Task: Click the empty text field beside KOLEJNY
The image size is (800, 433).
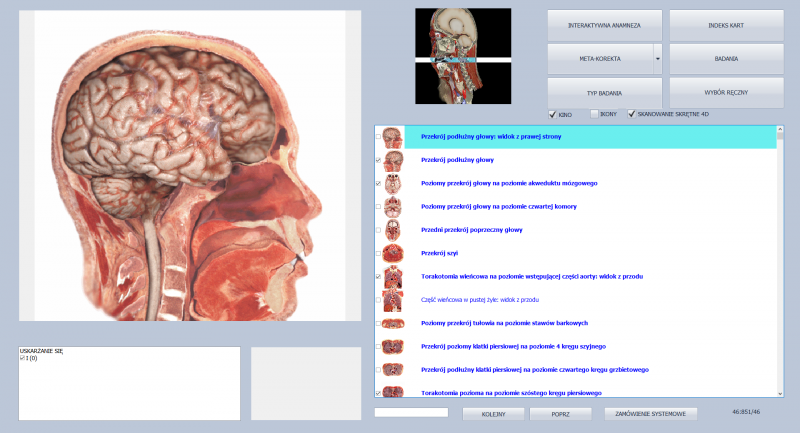Action: (x=411, y=413)
